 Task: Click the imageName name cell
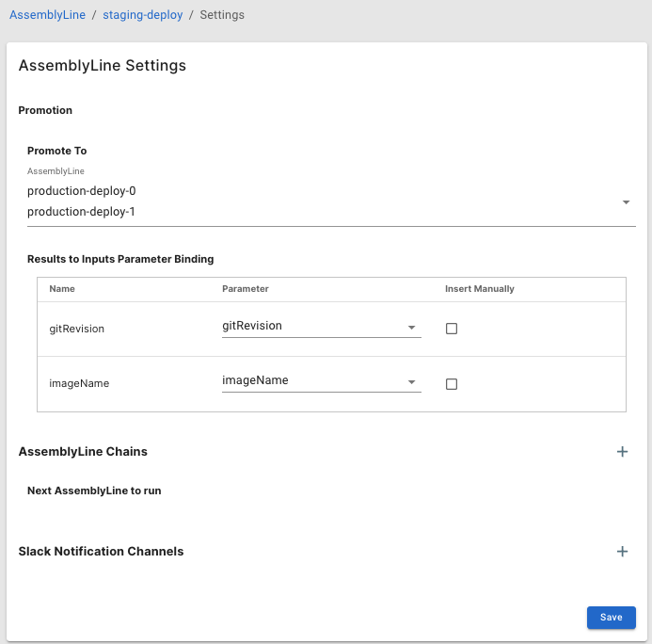(x=79, y=384)
